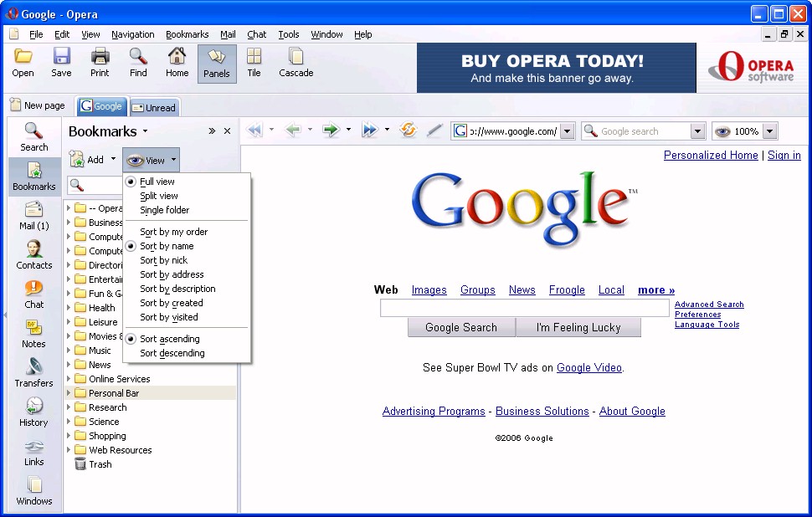
Task: Open the Transfers panel
Action: 34,373
